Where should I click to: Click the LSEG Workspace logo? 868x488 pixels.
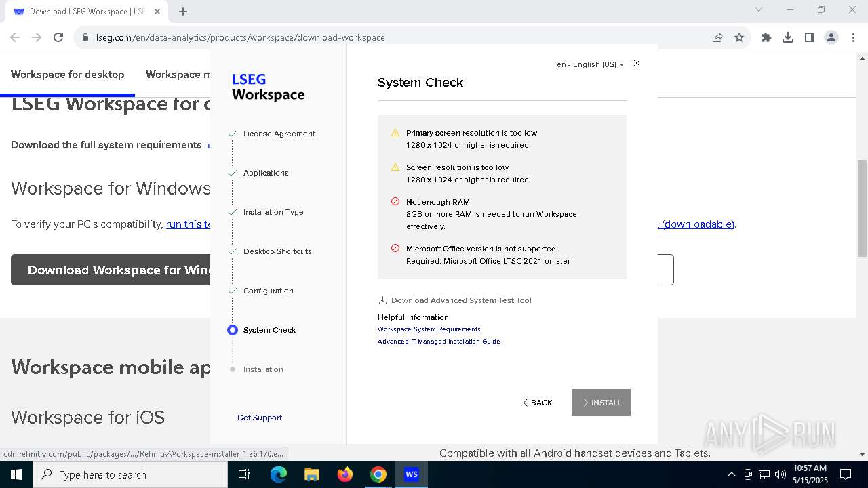click(268, 87)
